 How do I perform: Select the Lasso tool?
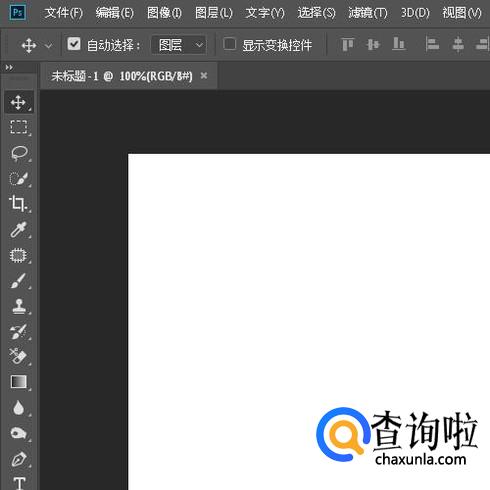click(x=18, y=153)
